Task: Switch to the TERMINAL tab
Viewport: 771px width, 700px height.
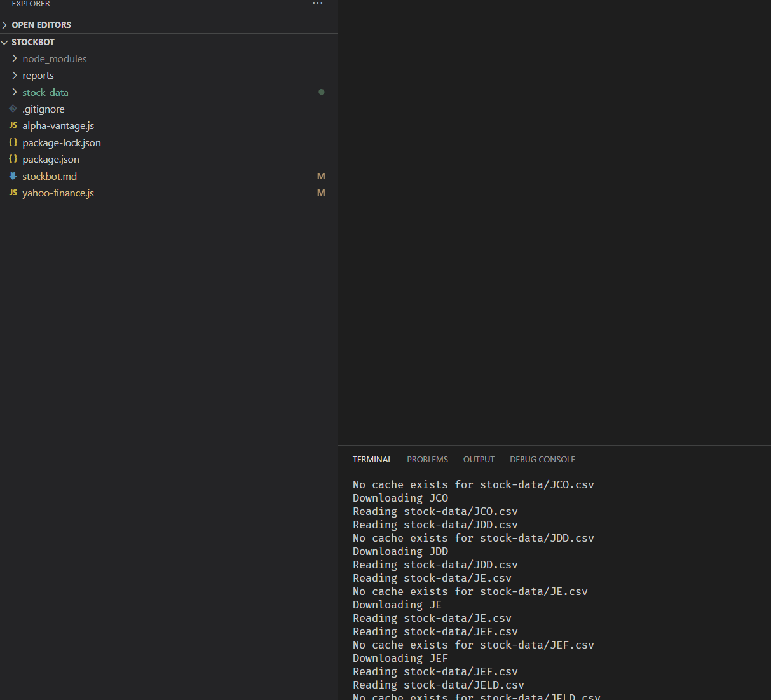Action: (372, 459)
